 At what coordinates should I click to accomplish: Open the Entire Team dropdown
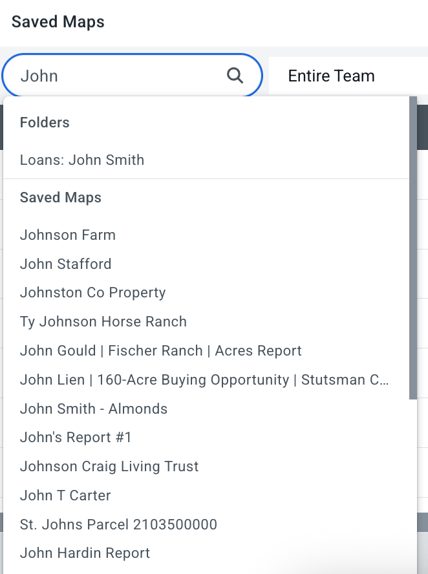(x=348, y=76)
